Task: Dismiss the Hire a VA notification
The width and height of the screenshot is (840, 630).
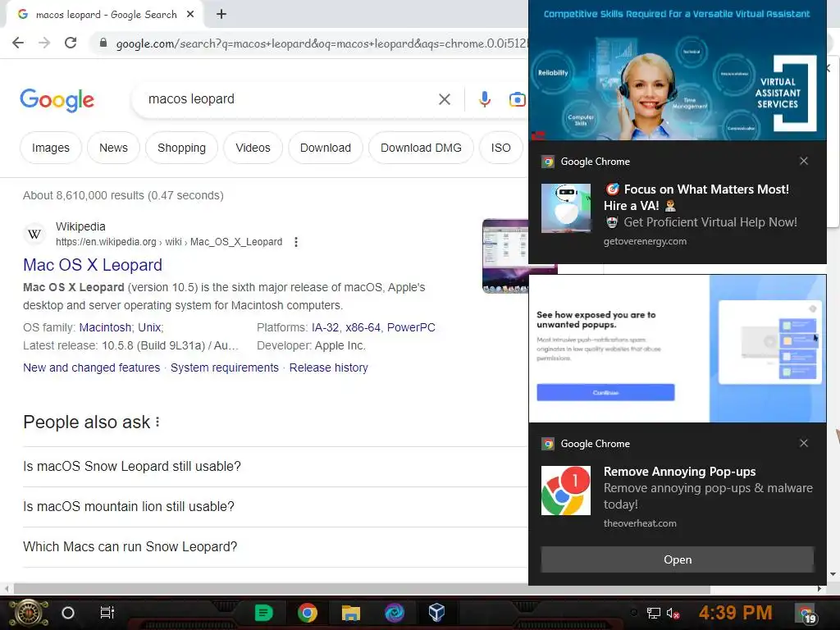Action: tap(804, 161)
